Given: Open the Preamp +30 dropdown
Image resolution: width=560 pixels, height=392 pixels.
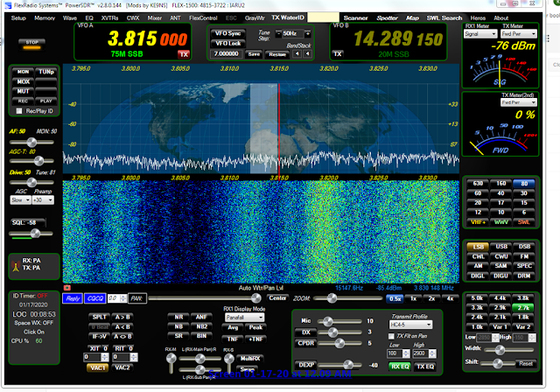Looking at the screenshot, I should pyautogui.click(x=43, y=199).
